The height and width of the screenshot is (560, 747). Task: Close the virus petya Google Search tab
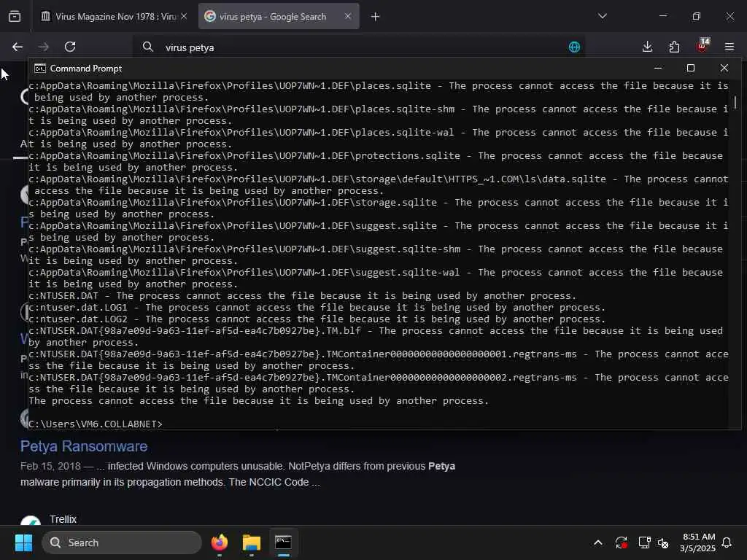click(x=348, y=16)
